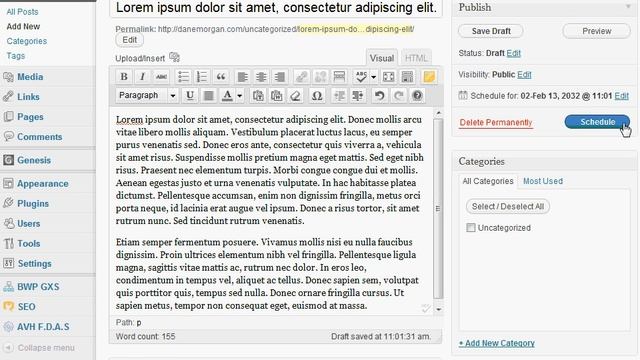Switch to the Visual editor tab
Screen dimensions: 640x360
[x=382, y=58]
